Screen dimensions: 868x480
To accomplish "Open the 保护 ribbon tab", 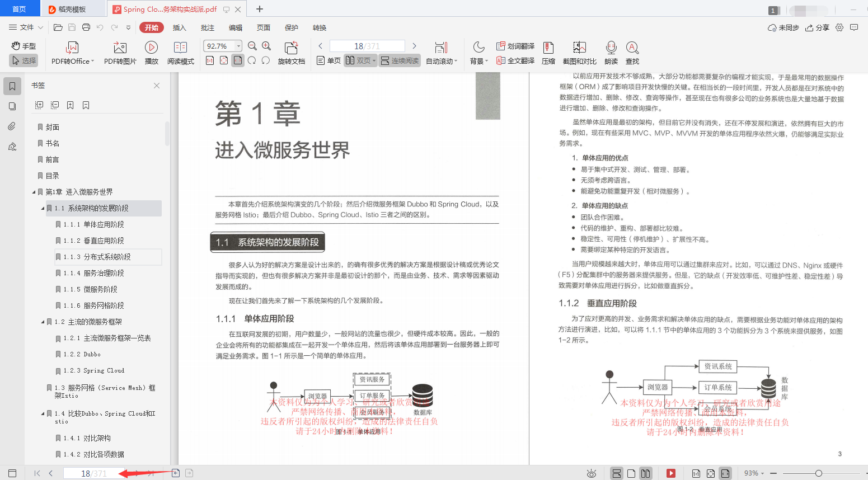I will point(292,27).
